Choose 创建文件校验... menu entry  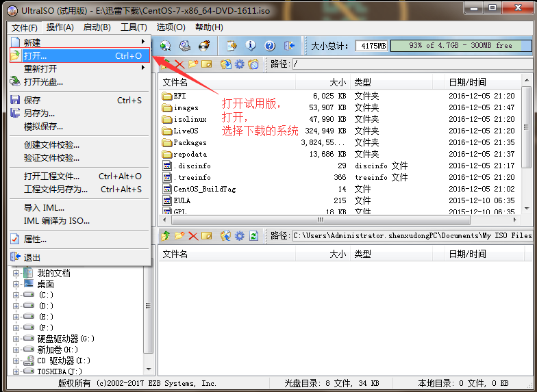[79, 145]
